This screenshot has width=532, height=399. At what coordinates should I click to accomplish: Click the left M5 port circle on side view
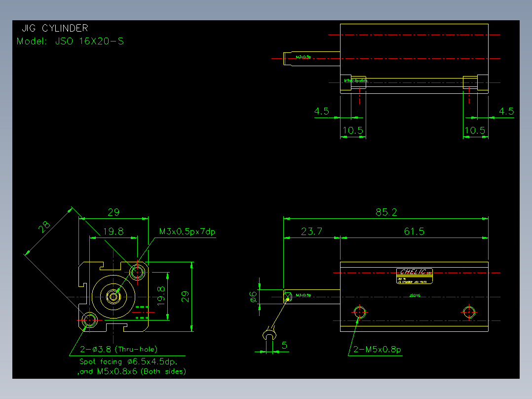coord(360,312)
